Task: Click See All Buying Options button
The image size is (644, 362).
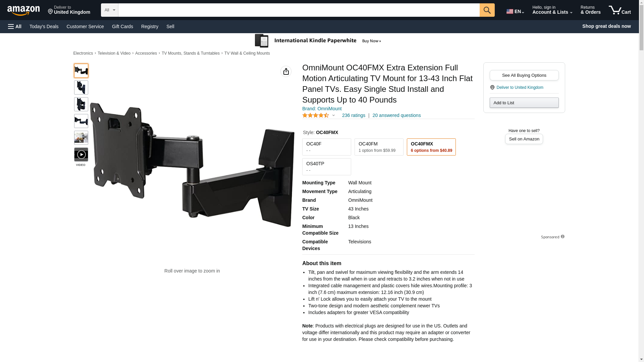Action: (x=524, y=75)
